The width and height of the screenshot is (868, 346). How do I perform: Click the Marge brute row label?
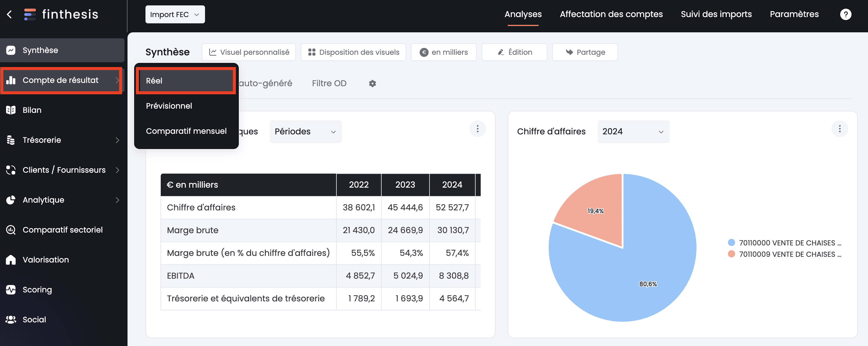pyautogui.click(x=193, y=230)
